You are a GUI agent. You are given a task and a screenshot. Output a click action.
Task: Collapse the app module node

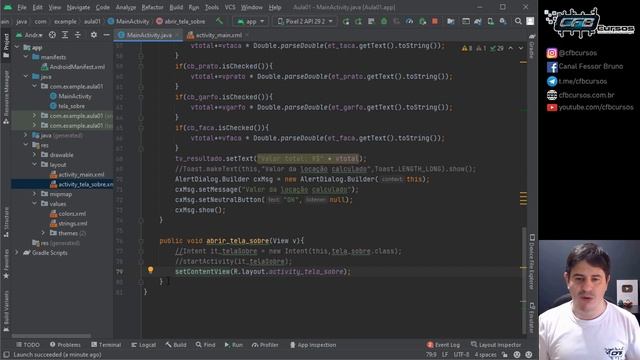[17, 47]
